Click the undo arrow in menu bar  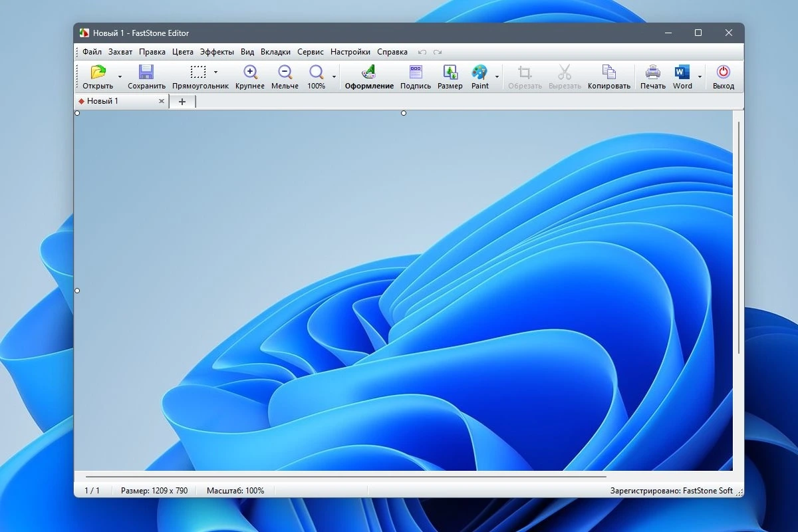click(x=422, y=52)
